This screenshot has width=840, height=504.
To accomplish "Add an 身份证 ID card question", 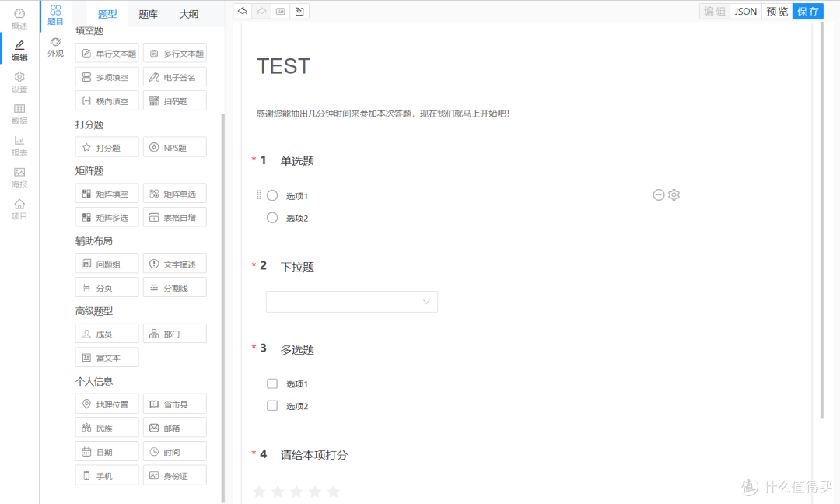I will 175,476.
